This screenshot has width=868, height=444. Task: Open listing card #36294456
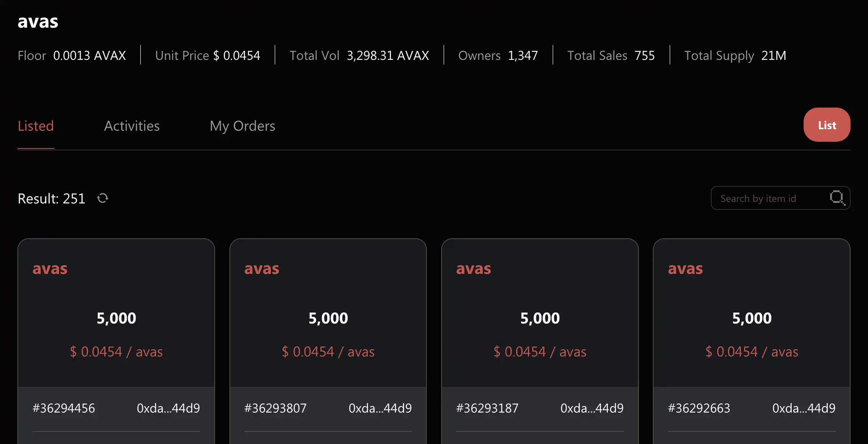click(116, 318)
